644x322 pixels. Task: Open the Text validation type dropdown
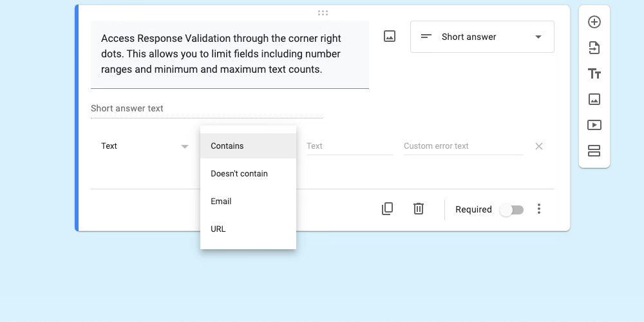coord(144,146)
